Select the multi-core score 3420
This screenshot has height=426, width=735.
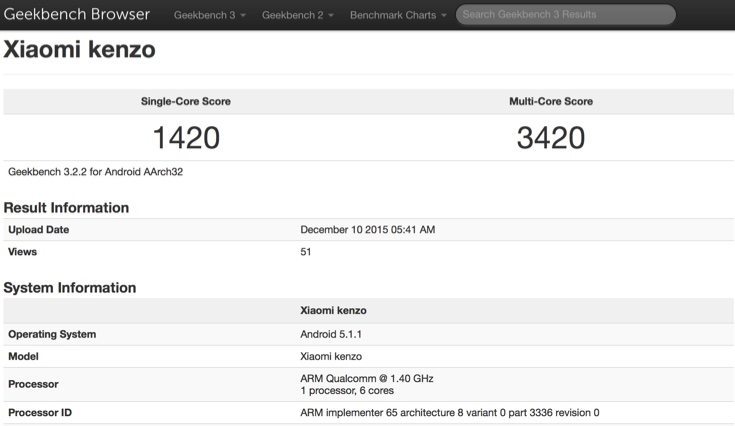(x=551, y=138)
